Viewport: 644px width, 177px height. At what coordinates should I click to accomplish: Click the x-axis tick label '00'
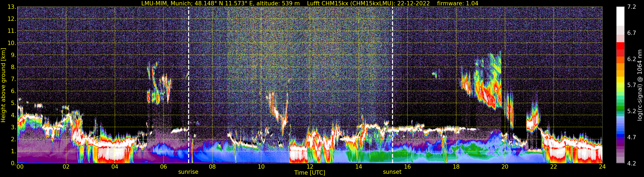[20, 167]
